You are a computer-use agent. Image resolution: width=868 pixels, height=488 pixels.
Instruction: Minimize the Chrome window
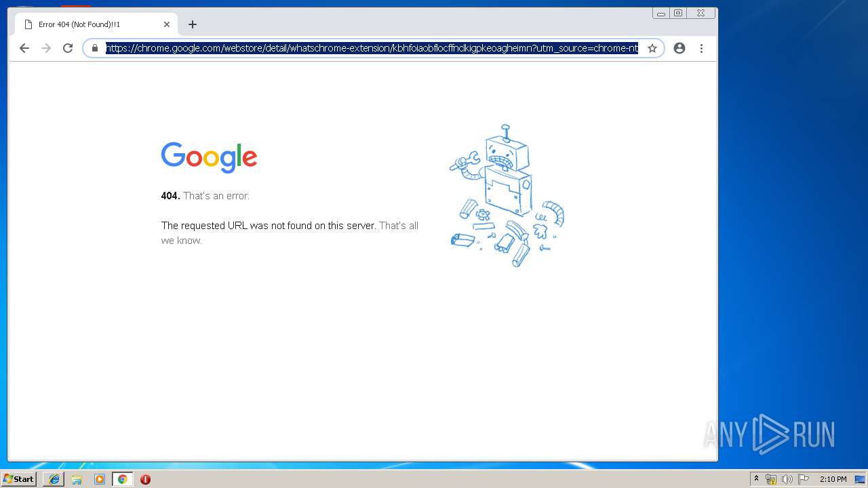point(661,13)
